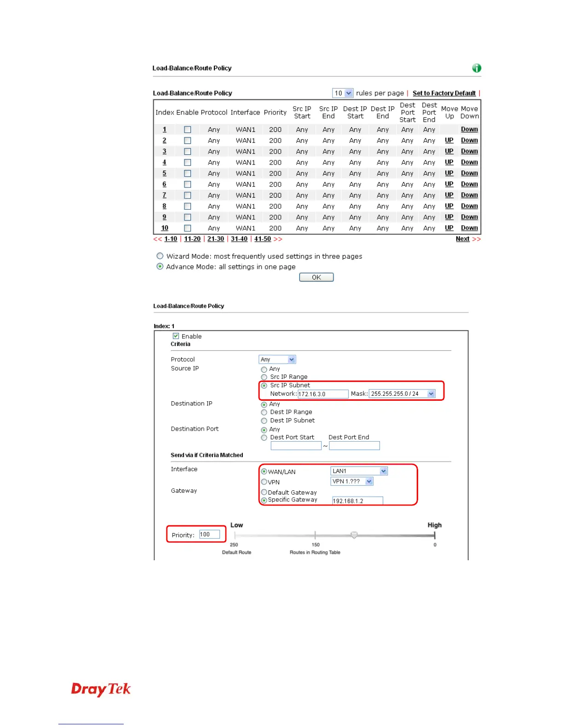Screen dimensions: 563x728
Task: Enable checkbox for rule 1
Action: 187,130
